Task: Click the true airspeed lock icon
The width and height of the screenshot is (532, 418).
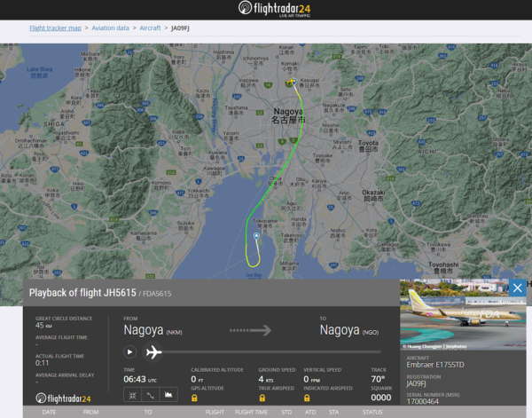Action: [262, 398]
